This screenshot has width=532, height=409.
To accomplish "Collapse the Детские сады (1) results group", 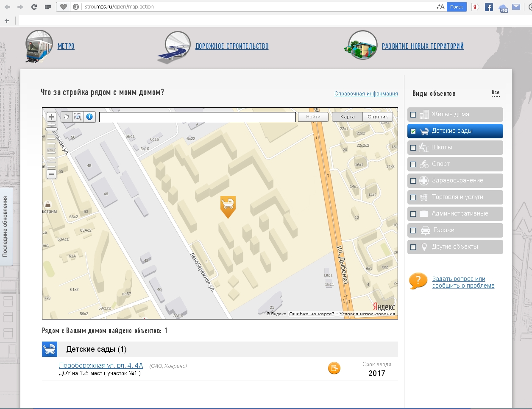I will pos(96,349).
